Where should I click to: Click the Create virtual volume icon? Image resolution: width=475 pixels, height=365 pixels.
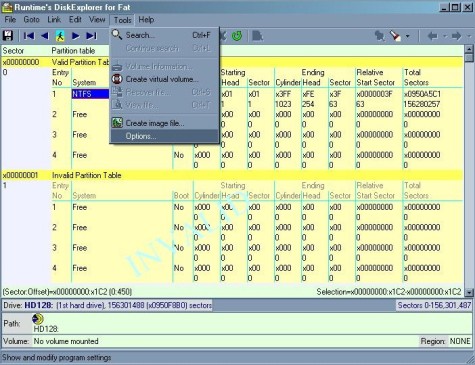(117, 79)
